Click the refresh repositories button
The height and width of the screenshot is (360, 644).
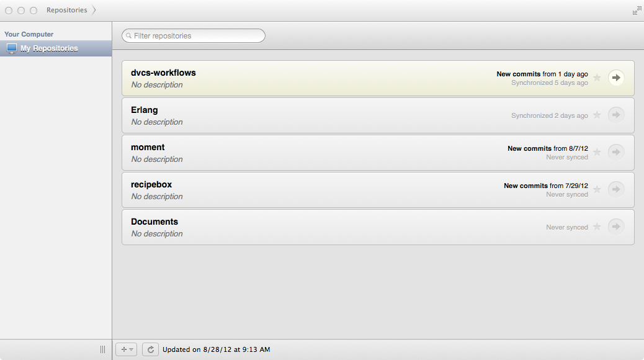tap(150, 349)
